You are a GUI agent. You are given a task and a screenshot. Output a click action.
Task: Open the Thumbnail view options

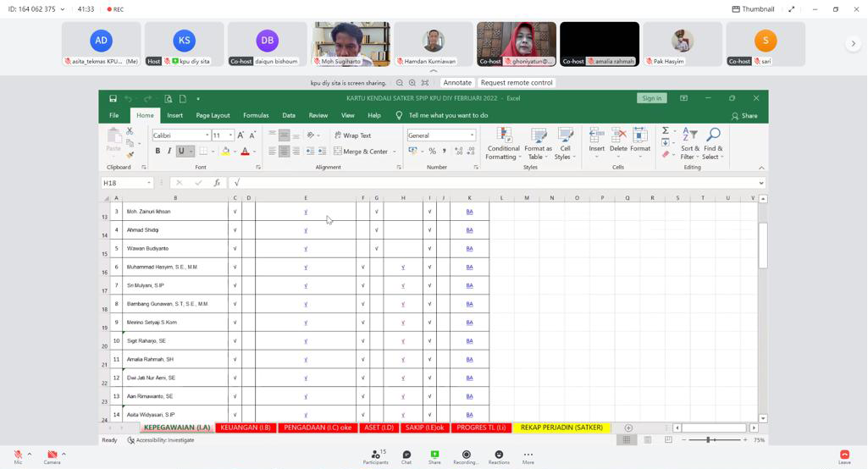click(753, 9)
